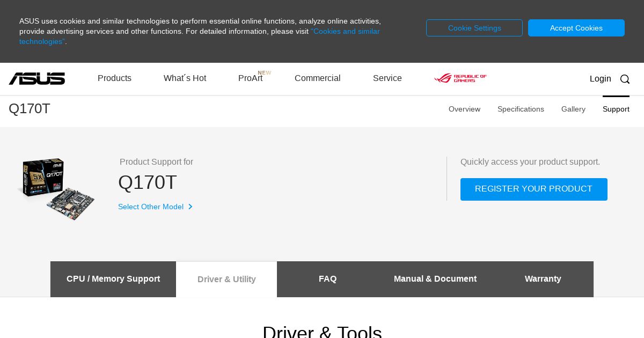Click the chevron beside Select Other Model
This screenshot has height=338, width=644.
[x=190, y=207]
